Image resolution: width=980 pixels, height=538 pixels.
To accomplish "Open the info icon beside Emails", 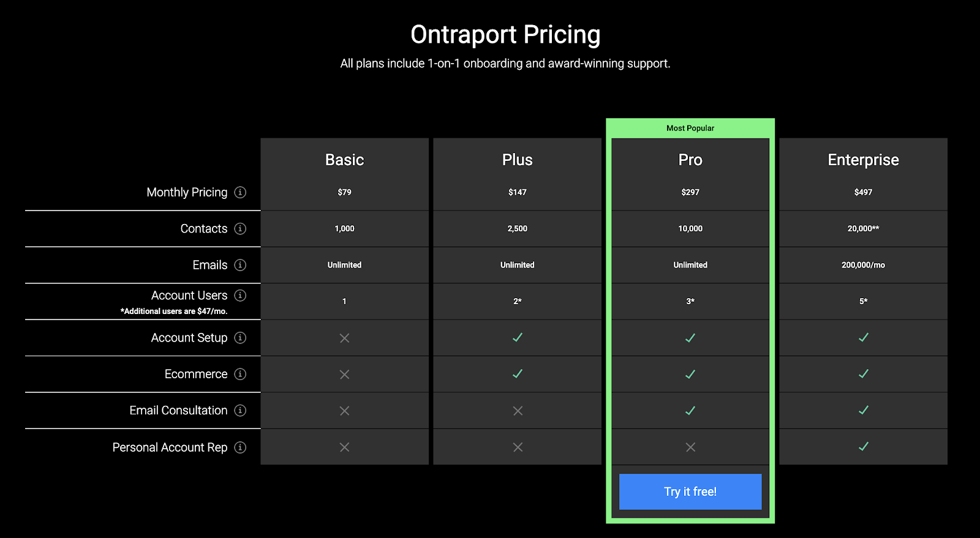I will (x=240, y=265).
